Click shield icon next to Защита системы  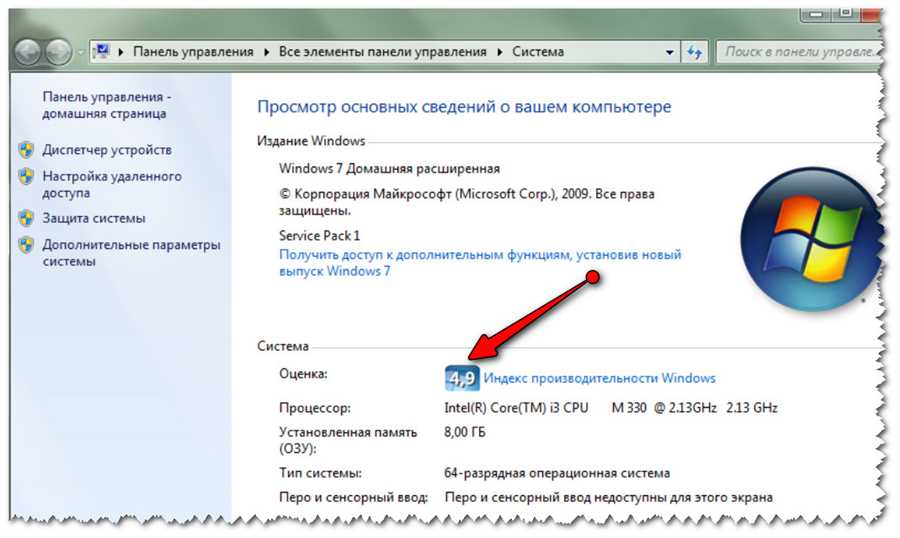tap(26, 218)
